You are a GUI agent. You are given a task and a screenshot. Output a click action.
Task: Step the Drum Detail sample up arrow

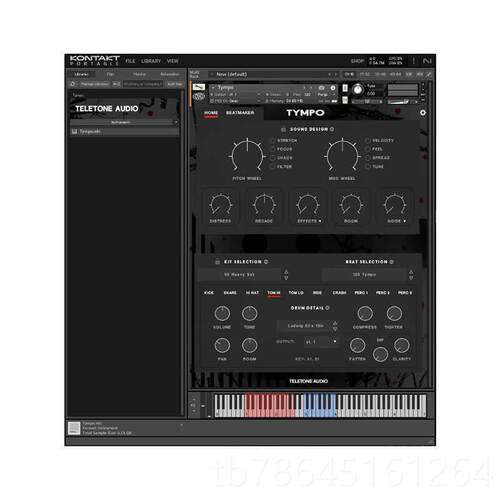[x=335, y=323]
